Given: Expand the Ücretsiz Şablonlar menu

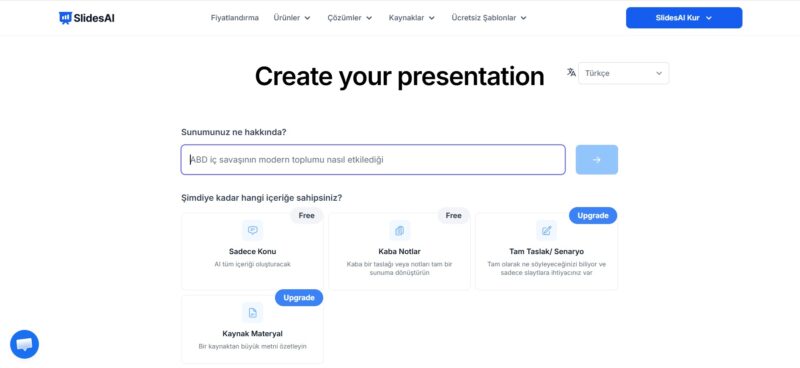Looking at the screenshot, I should pyautogui.click(x=489, y=18).
